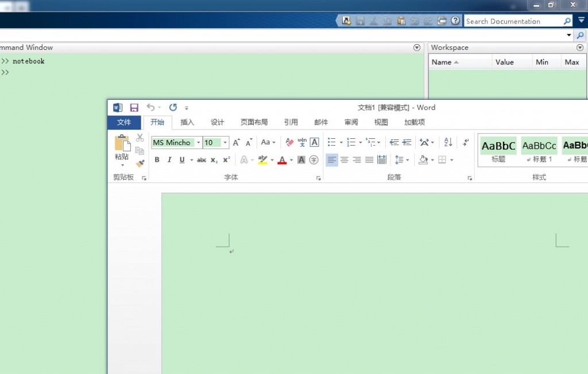Toggle strikethrough formatting
Screen dimensions: 588x374
(x=202, y=160)
